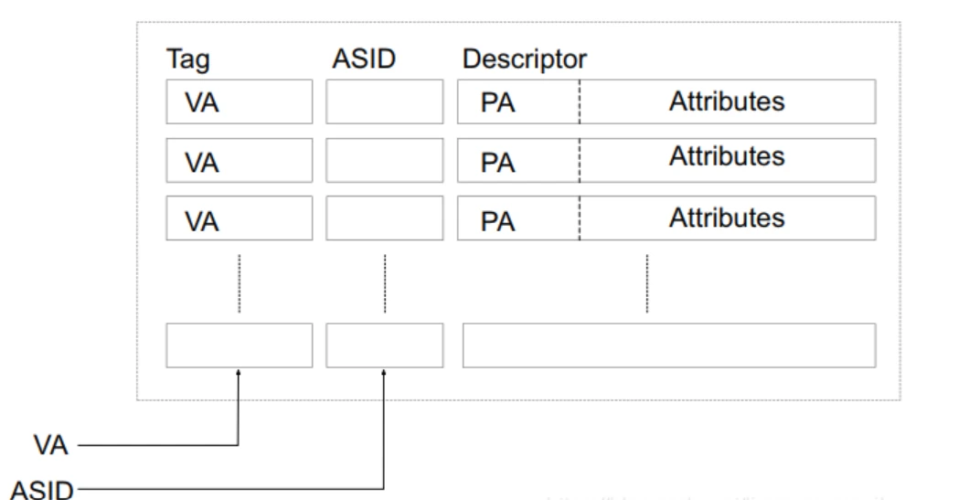Select the VA box in the third row
Viewport: 980px width, 500px height.
coord(239,218)
